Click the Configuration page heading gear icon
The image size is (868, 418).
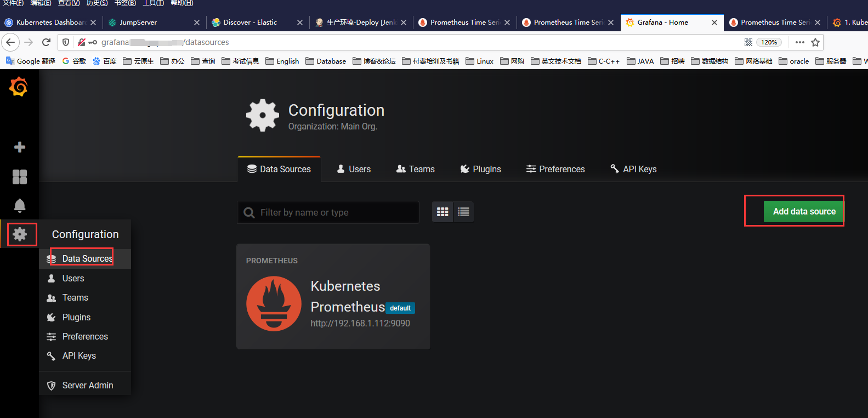pos(263,115)
